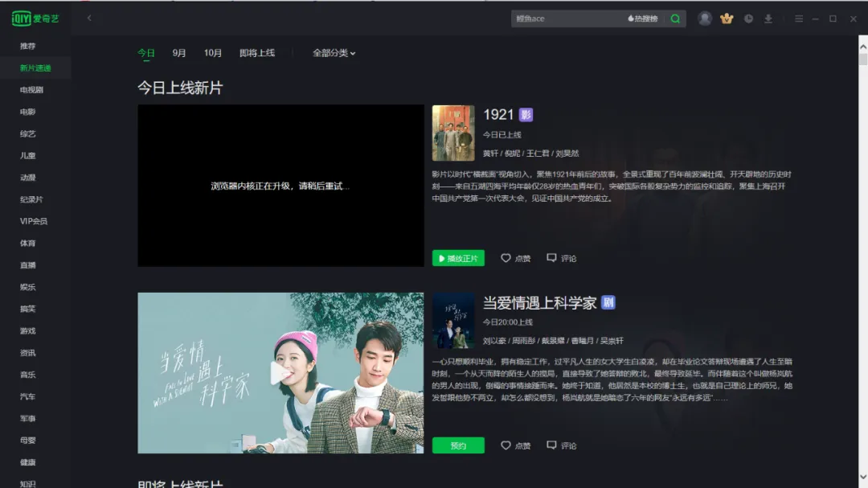
Task: Open VIP会员 in the sidebar
Action: click(34, 221)
